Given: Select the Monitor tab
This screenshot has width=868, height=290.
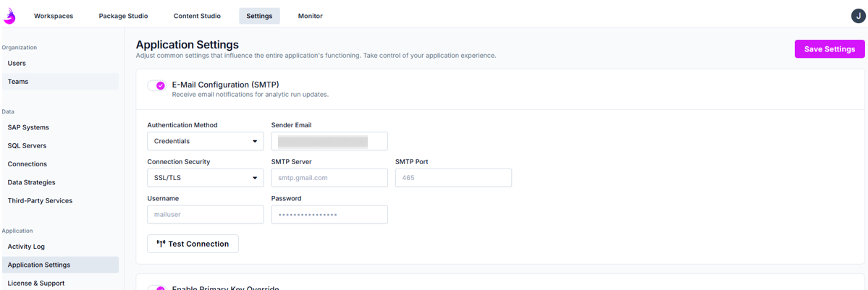Looking at the screenshot, I should [311, 16].
